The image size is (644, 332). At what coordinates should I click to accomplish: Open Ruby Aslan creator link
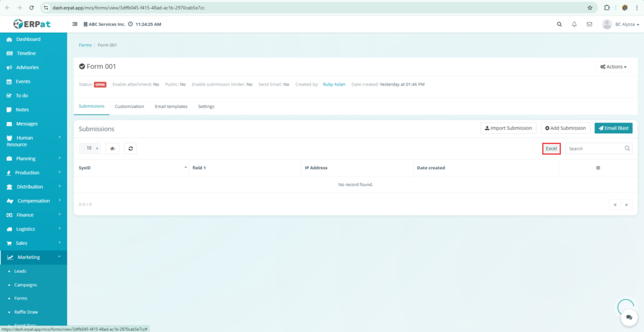tap(335, 84)
